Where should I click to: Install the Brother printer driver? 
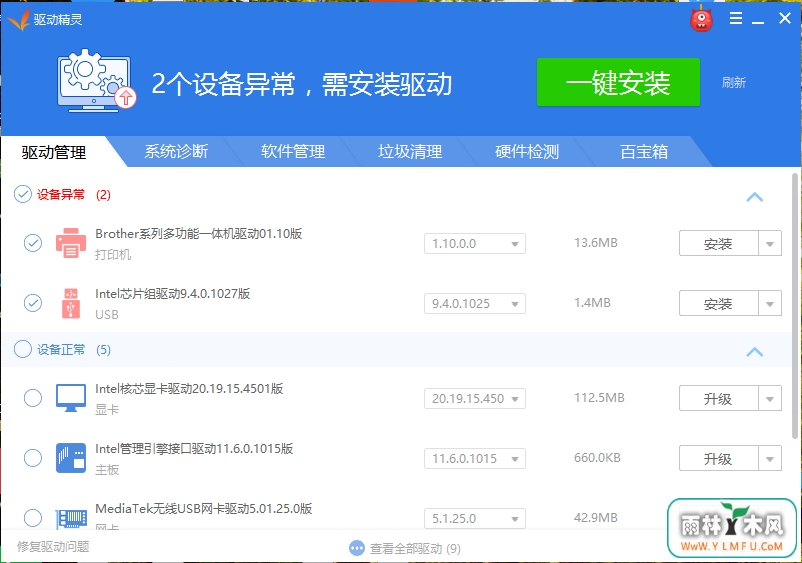click(718, 243)
